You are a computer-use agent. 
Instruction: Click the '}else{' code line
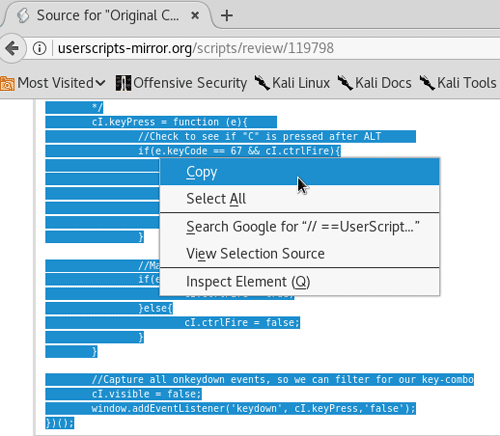(156, 308)
